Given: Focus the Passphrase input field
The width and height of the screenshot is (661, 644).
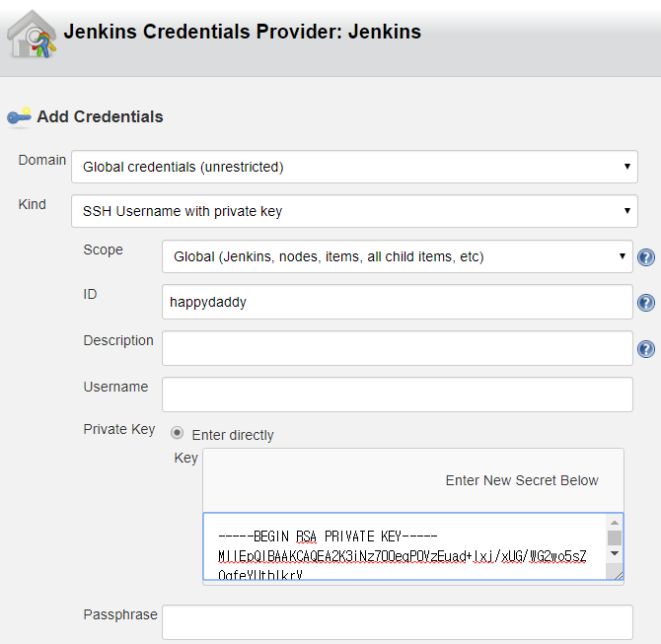Looking at the screenshot, I should 398,622.
